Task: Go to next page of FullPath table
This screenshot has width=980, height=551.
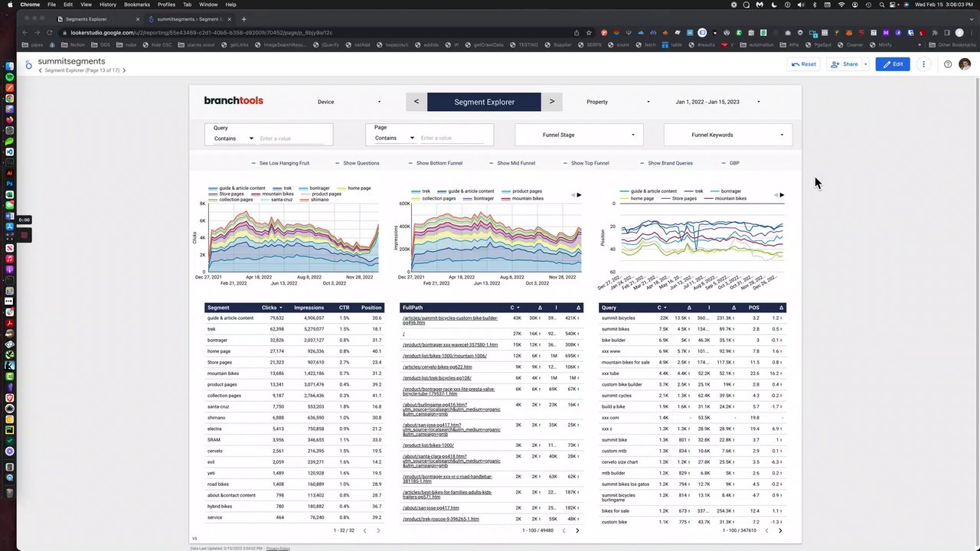Action: (577, 530)
